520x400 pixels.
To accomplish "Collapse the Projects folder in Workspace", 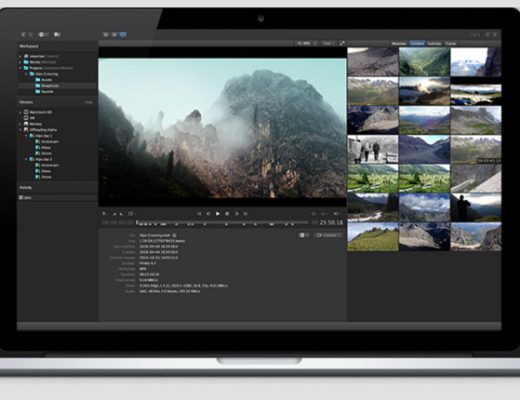I will [x=20, y=68].
